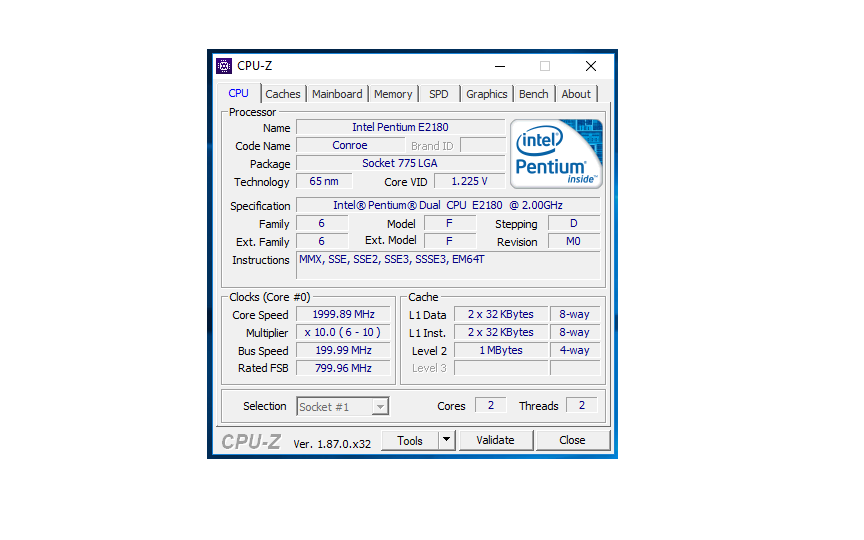The image size is (864, 540).
Task: Click the Validate button
Action: coord(495,440)
